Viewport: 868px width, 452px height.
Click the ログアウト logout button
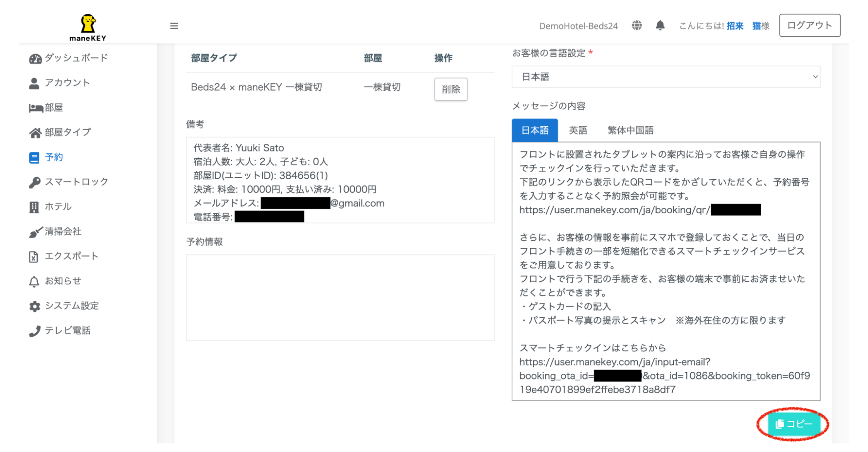[809, 26]
